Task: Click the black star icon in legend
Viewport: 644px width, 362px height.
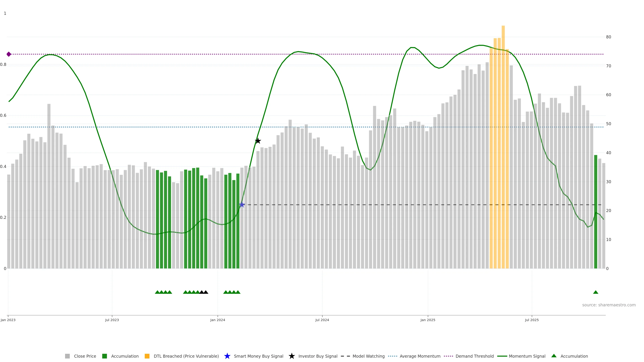Action: 291,356
